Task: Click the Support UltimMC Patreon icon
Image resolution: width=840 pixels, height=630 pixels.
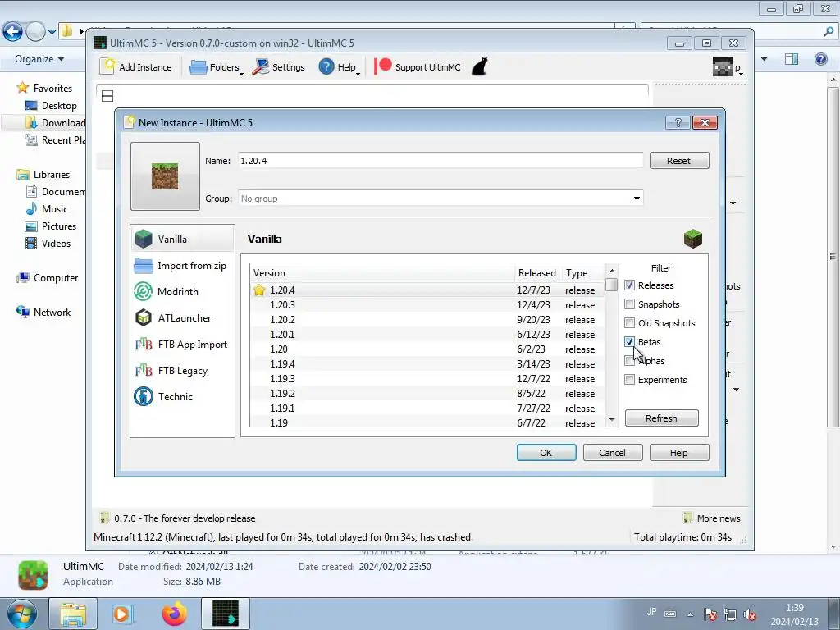Action: coord(383,66)
